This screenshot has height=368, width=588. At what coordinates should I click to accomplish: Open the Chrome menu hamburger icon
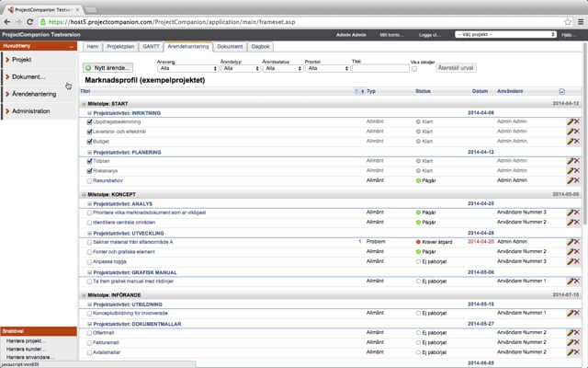580,22
